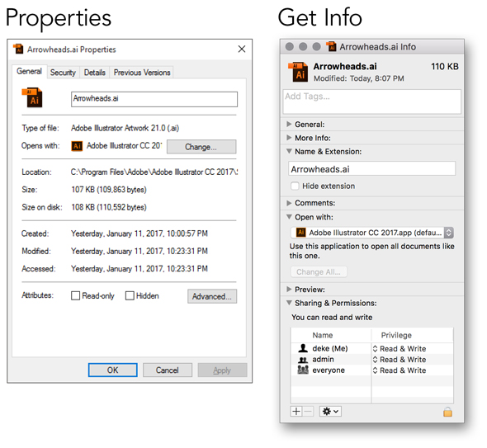Viewport: 487px width, 448px height.
Task: Click the Illustrator file icon in Properties title bar
Action: (x=18, y=49)
